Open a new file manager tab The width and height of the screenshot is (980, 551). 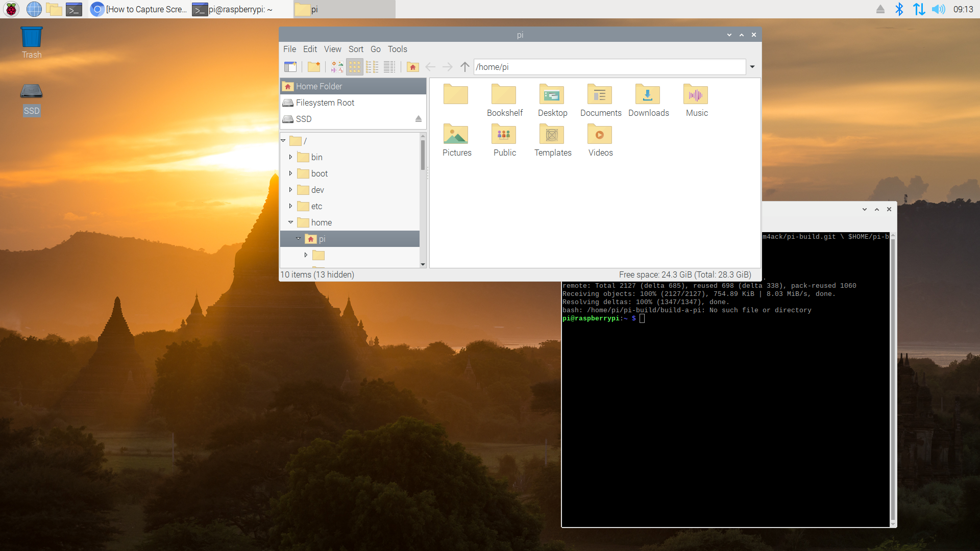[291, 67]
